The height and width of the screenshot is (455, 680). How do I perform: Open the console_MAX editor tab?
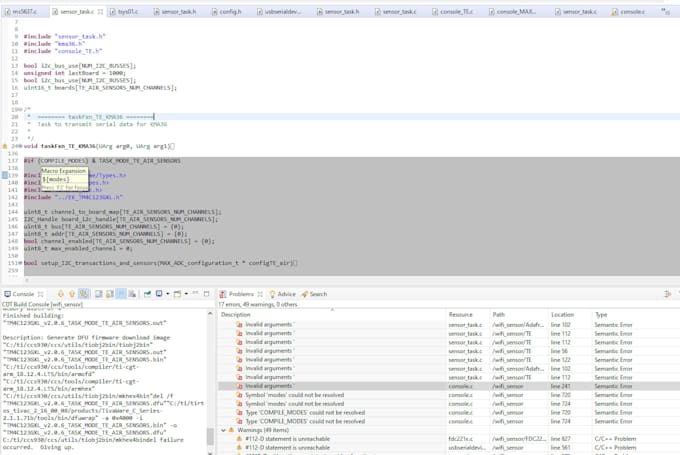(512, 12)
